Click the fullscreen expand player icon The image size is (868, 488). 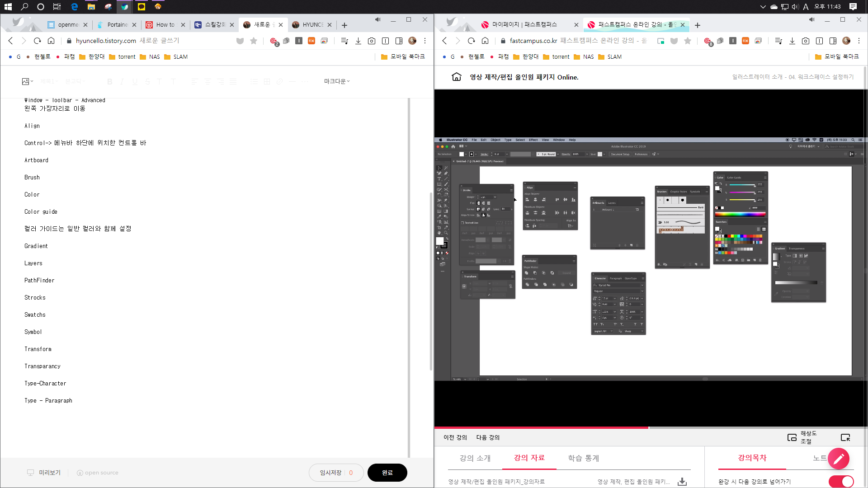tap(845, 437)
